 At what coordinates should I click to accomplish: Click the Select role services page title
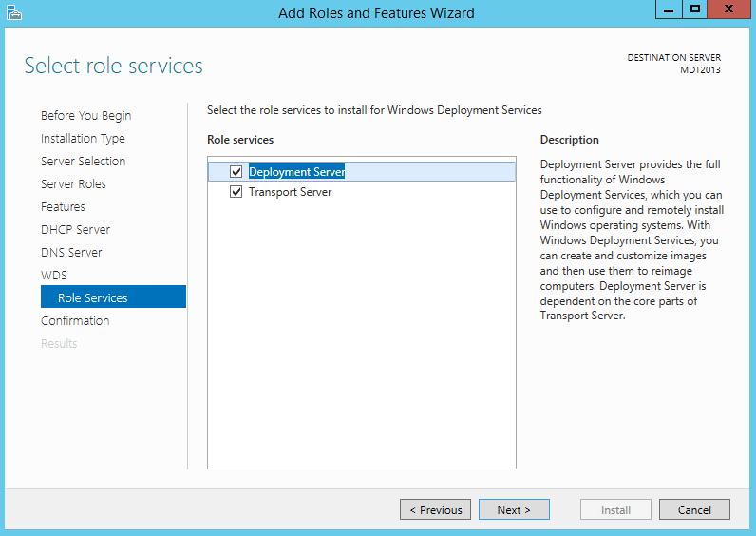point(113,66)
